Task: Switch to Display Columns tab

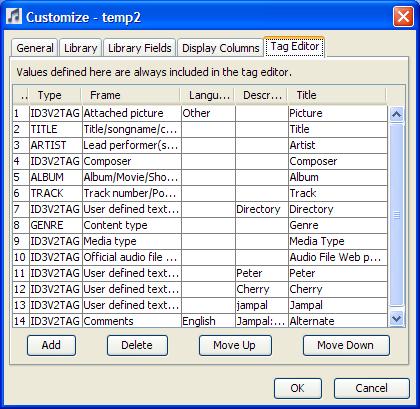Action: (220, 48)
